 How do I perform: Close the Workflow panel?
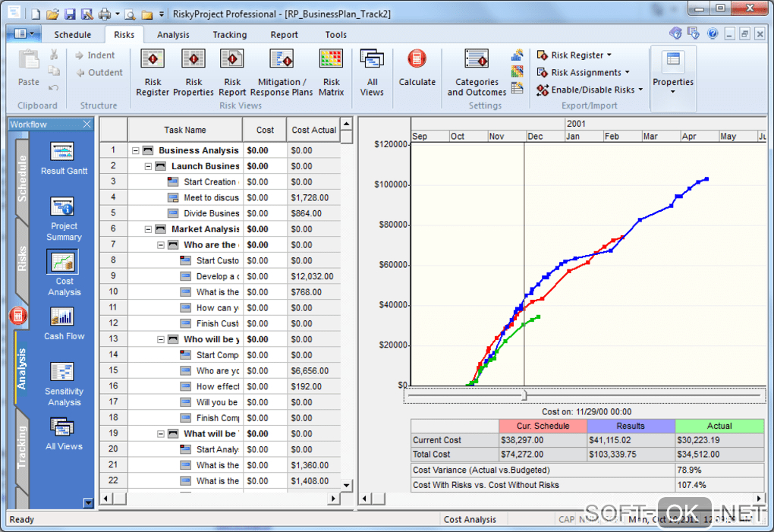click(87, 124)
